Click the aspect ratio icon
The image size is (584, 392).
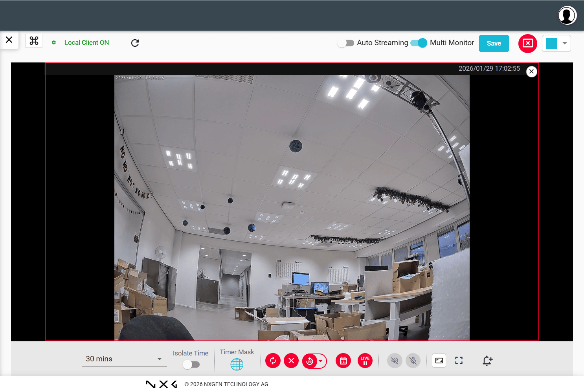pyautogui.click(x=439, y=361)
